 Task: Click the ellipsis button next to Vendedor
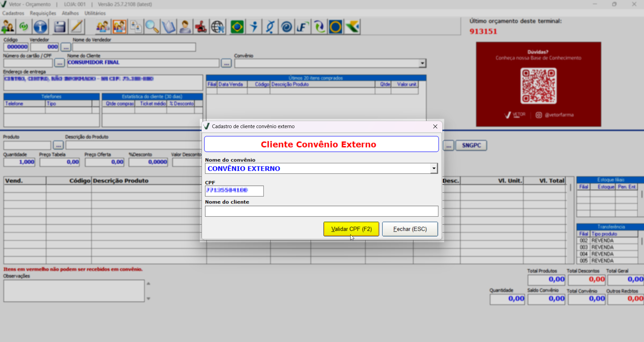(66, 47)
